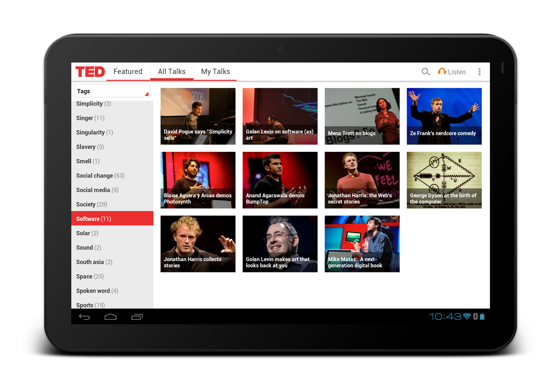This screenshot has height=392, width=556.
Task: Open the recent apps icon
Action: point(137,317)
